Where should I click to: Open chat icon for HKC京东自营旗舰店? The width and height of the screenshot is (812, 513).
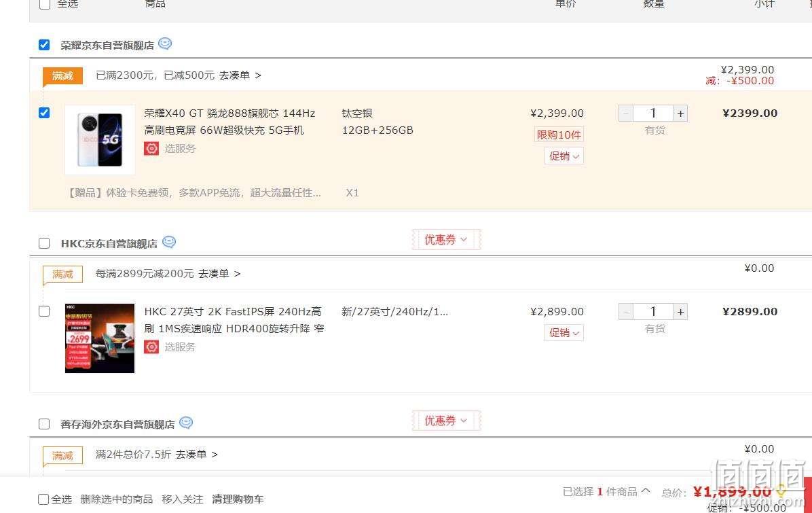[x=169, y=242]
